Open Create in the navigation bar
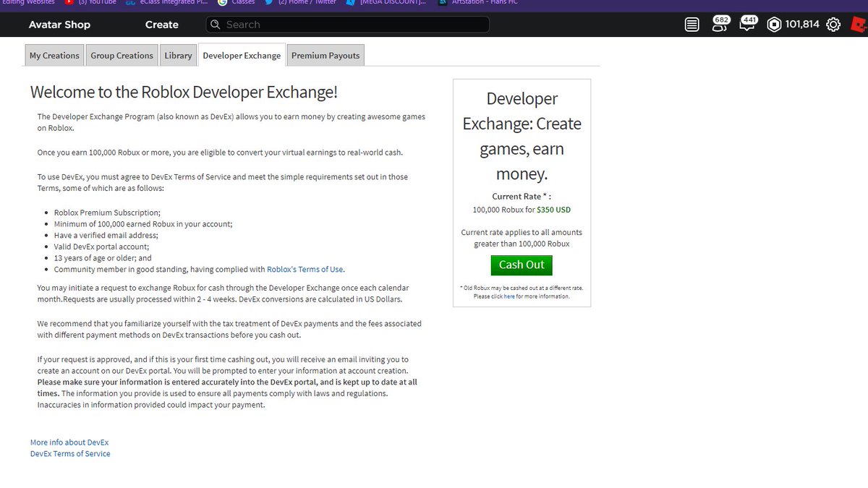 [x=162, y=25]
